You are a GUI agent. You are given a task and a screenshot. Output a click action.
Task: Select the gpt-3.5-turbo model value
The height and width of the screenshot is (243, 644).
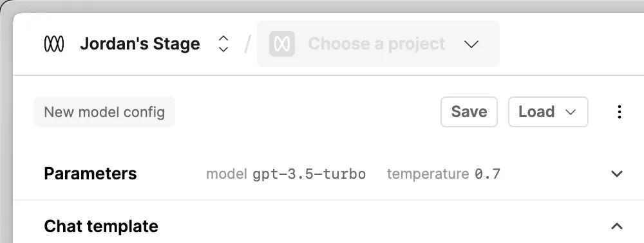(x=309, y=174)
